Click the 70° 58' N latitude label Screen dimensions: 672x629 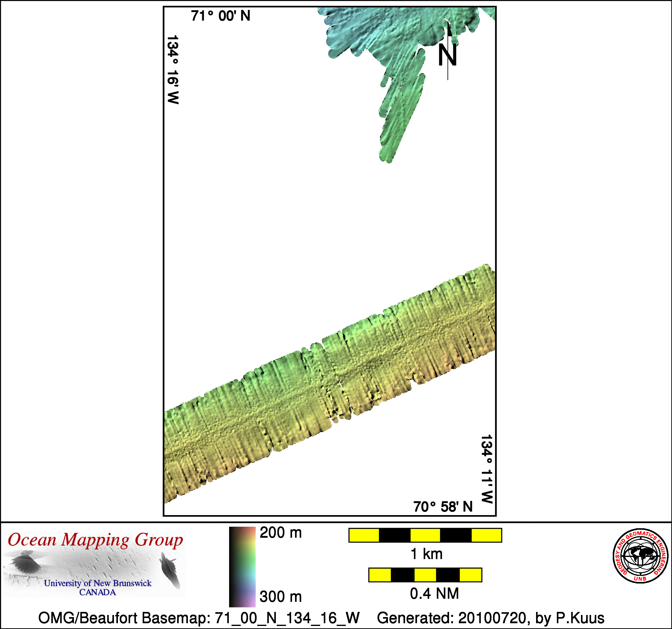pyautogui.click(x=443, y=507)
